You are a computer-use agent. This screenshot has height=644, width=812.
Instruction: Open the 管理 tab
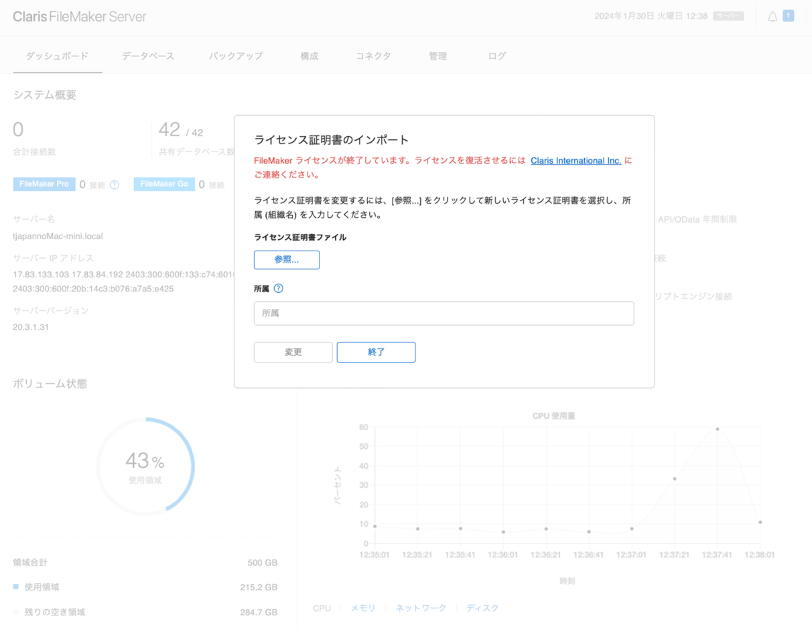click(437, 56)
